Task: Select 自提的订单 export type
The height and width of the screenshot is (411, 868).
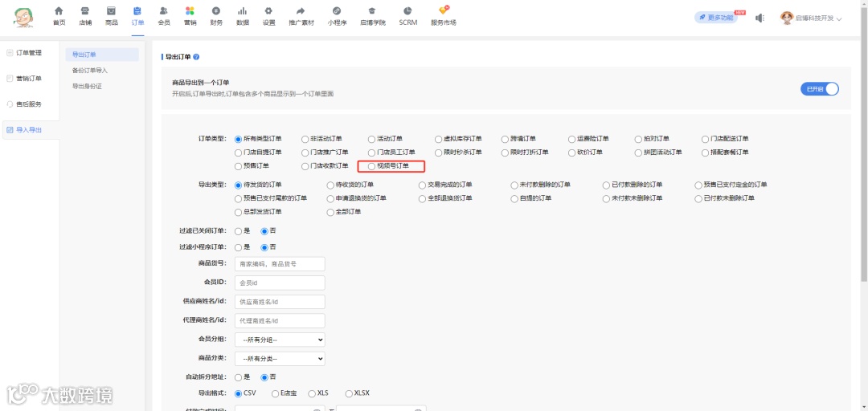Action: 515,198
